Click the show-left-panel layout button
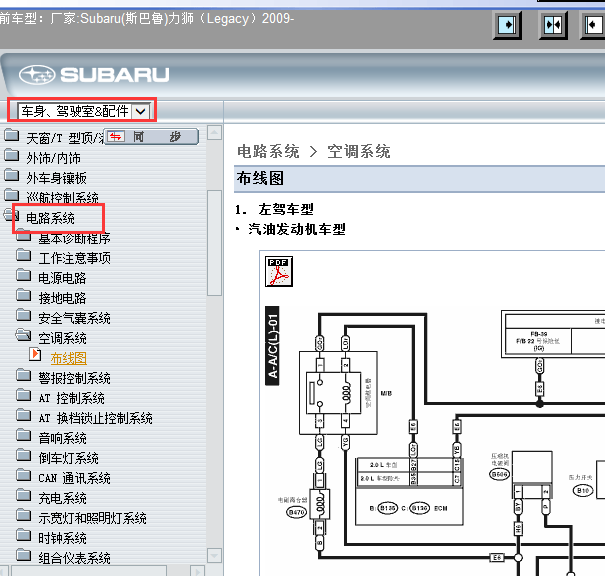 [x=593, y=25]
